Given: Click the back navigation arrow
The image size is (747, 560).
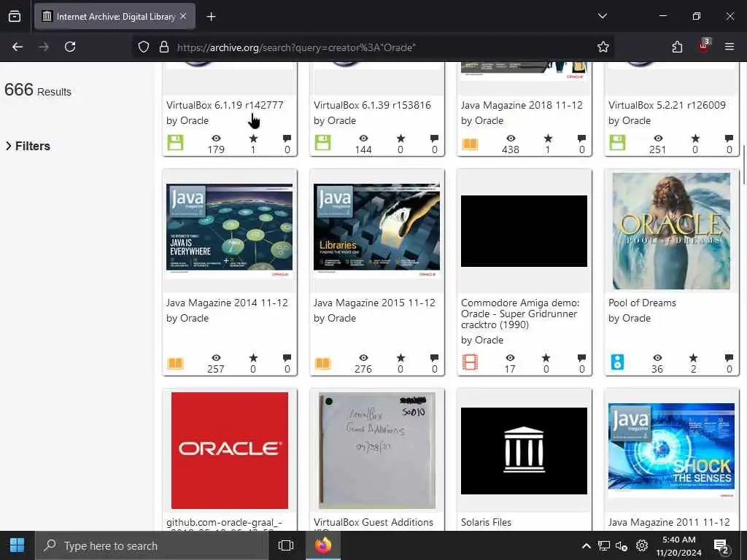Looking at the screenshot, I should coord(18,47).
